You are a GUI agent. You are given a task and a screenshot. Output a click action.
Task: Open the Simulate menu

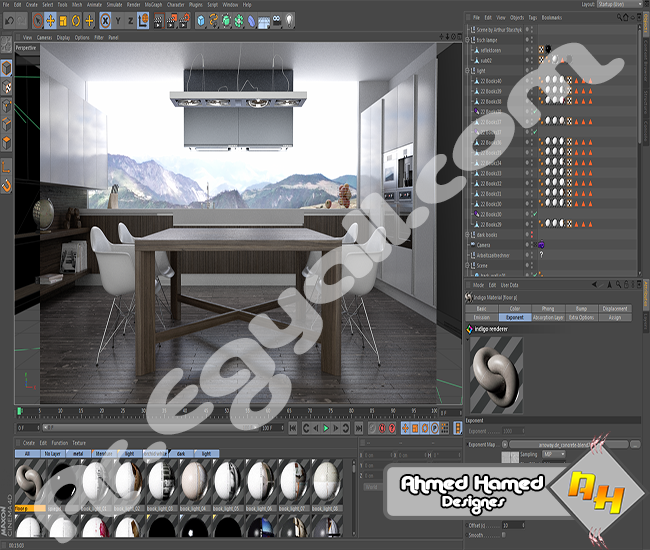point(114,5)
